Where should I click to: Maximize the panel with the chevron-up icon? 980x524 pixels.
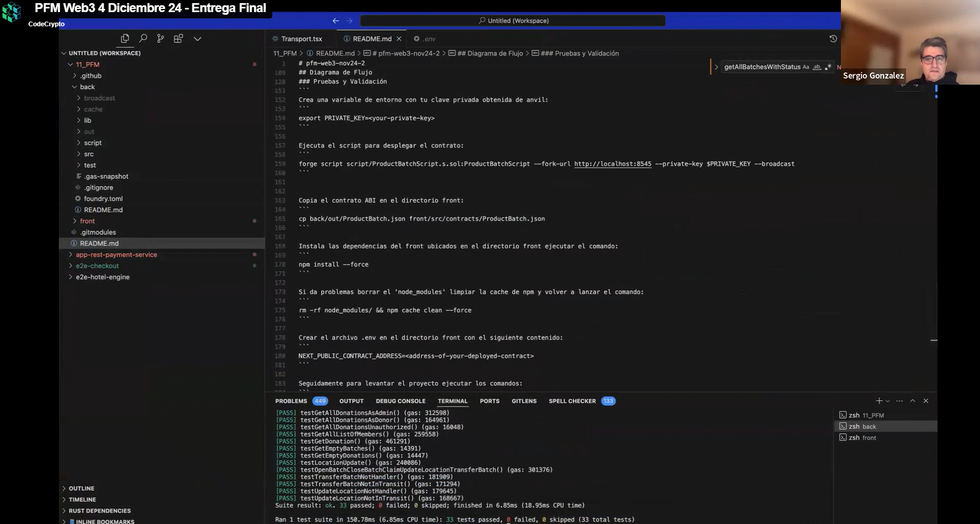(913, 401)
